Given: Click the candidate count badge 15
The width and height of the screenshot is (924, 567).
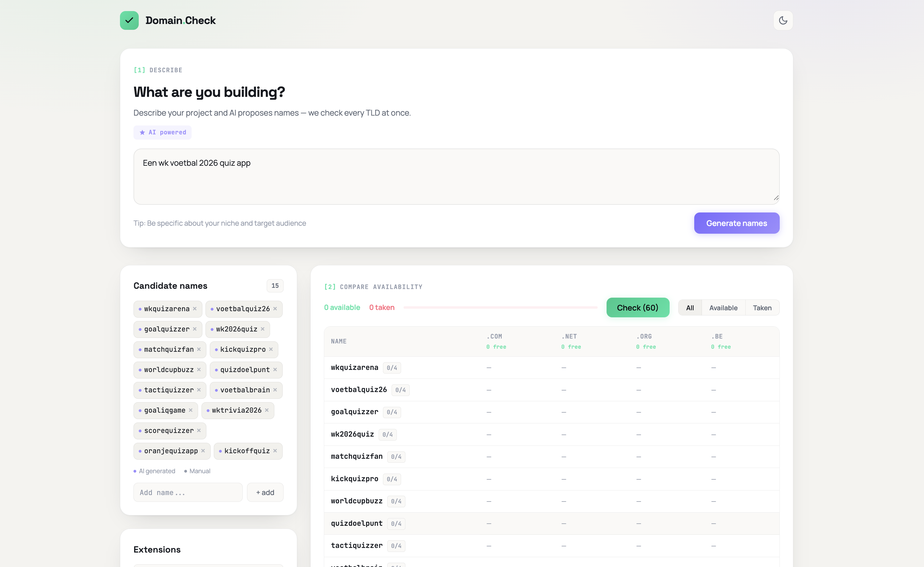Looking at the screenshot, I should (x=275, y=286).
